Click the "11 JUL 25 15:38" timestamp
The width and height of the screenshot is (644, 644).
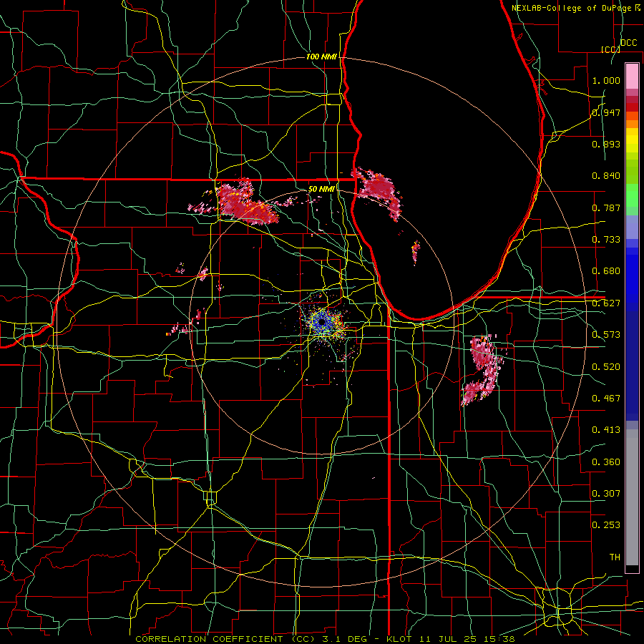pos(467,639)
